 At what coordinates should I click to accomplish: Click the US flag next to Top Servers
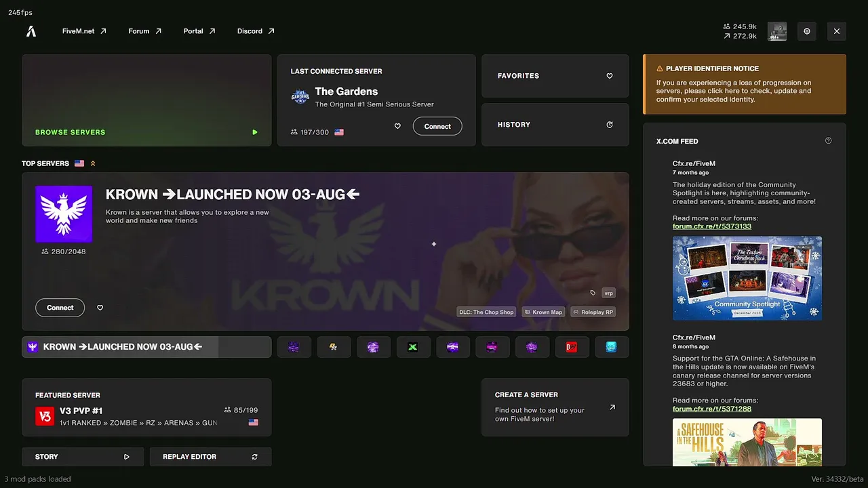(x=79, y=163)
